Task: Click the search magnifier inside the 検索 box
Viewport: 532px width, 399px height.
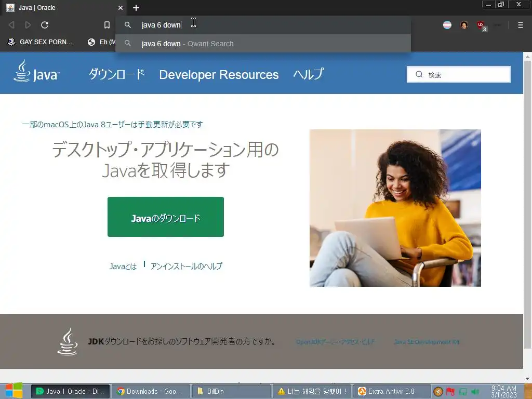Action: click(419, 74)
